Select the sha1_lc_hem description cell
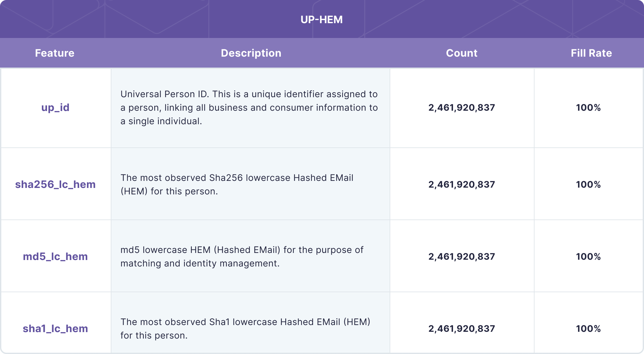 tap(246, 328)
